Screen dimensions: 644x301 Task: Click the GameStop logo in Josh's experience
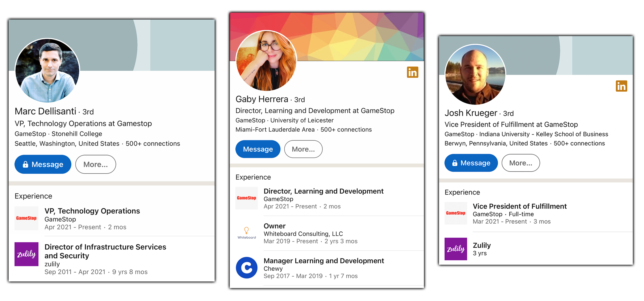[456, 213]
